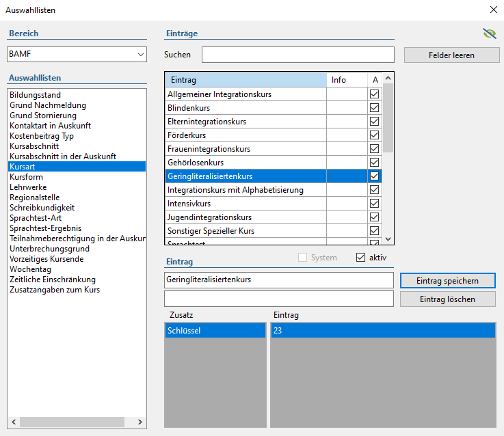Click left arrow of Auswahllisten horizontal scrollbar

point(14,422)
